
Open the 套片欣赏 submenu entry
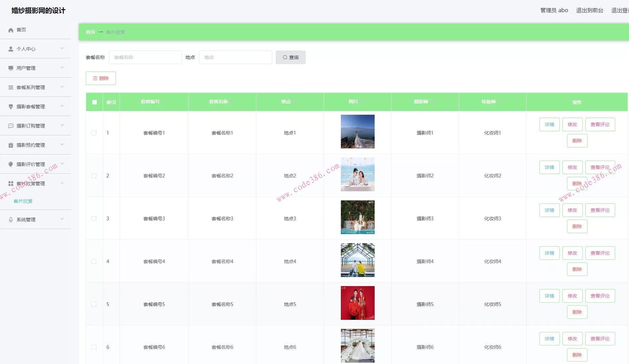click(23, 201)
